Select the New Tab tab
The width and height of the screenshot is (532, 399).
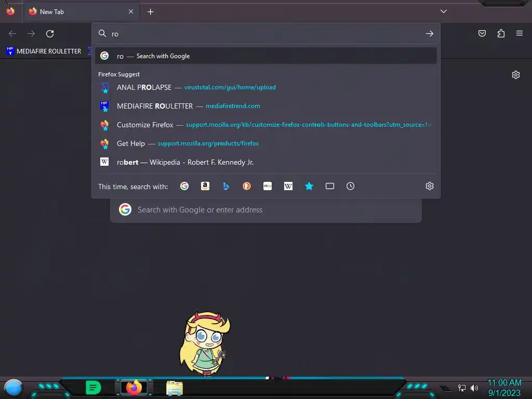coord(82,11)
